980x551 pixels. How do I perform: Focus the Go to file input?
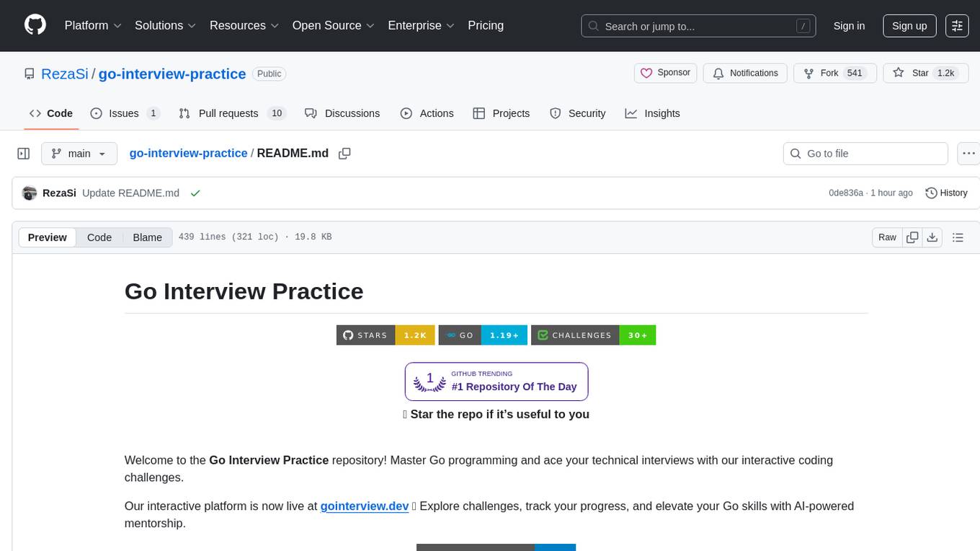point(865,154)
